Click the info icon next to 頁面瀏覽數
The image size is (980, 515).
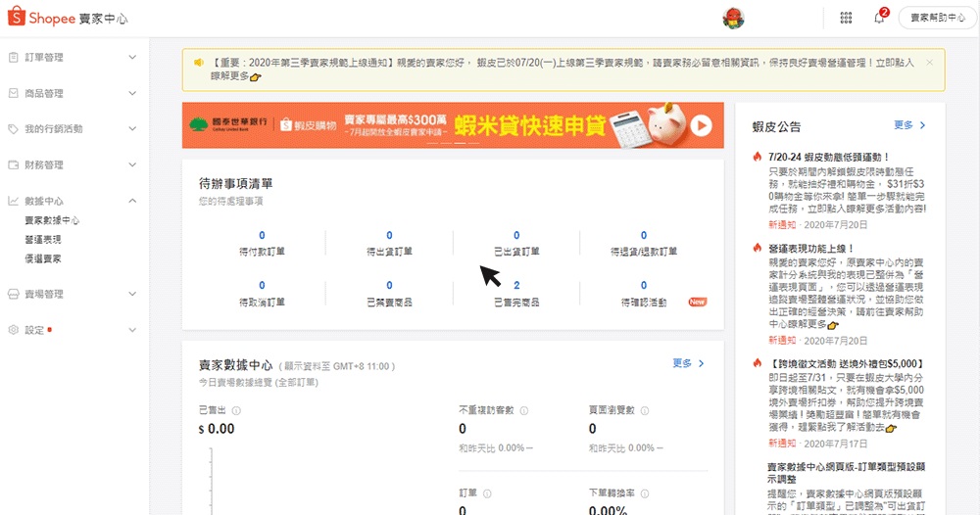645,411
